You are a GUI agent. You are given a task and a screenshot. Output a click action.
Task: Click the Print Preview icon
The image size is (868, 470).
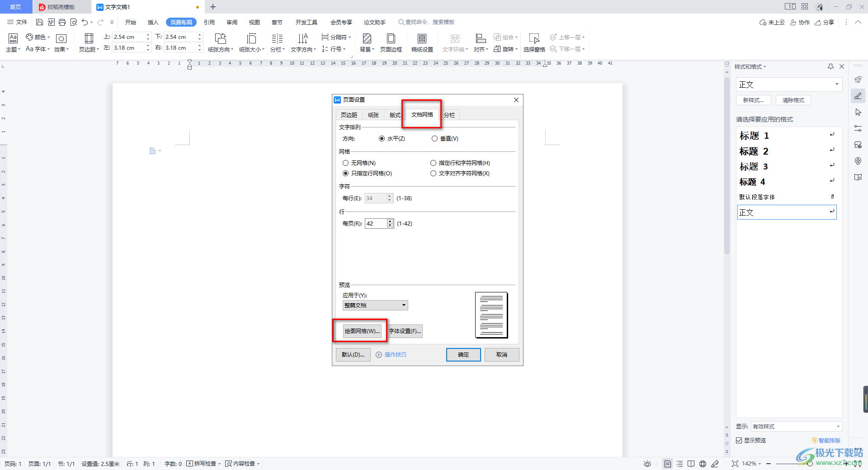pyautogui.click(x=74, y=22)
